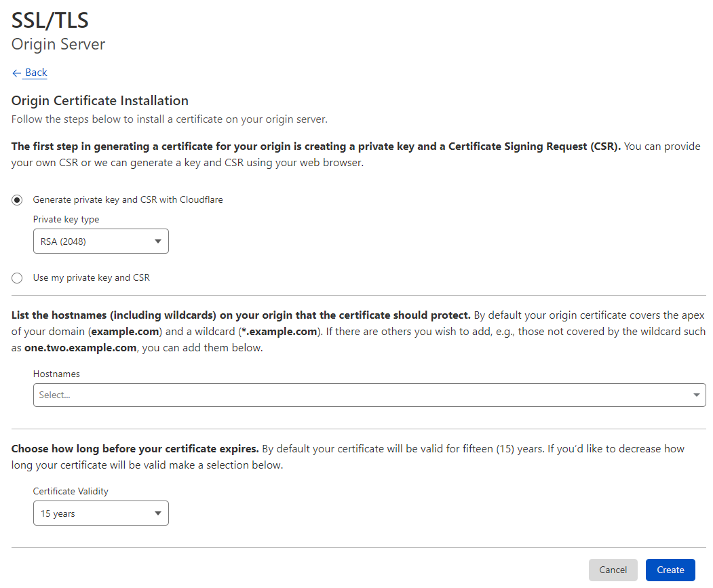713x588 pixels.
Task: Click the blue Create button
Action: click(x=670, y=570)
